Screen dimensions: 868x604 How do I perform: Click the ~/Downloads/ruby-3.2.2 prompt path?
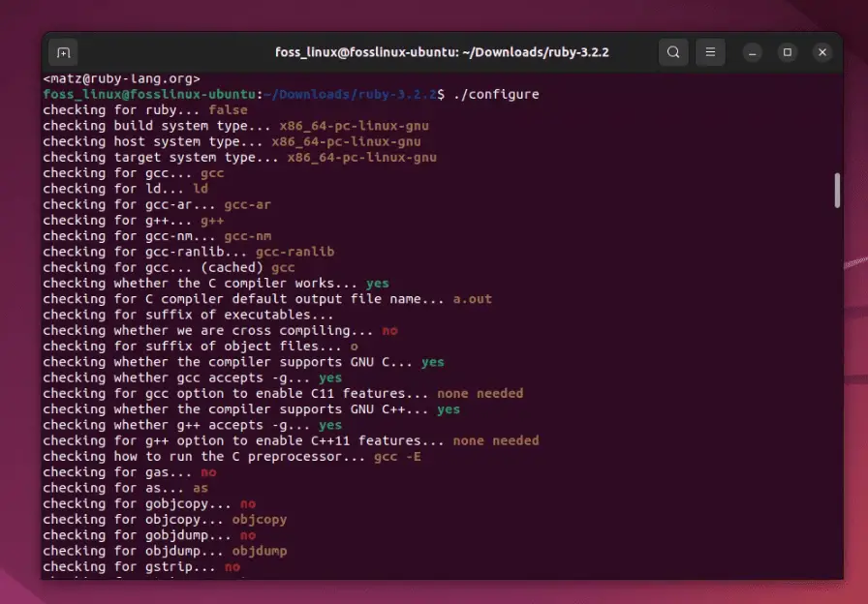pos(350,94)
